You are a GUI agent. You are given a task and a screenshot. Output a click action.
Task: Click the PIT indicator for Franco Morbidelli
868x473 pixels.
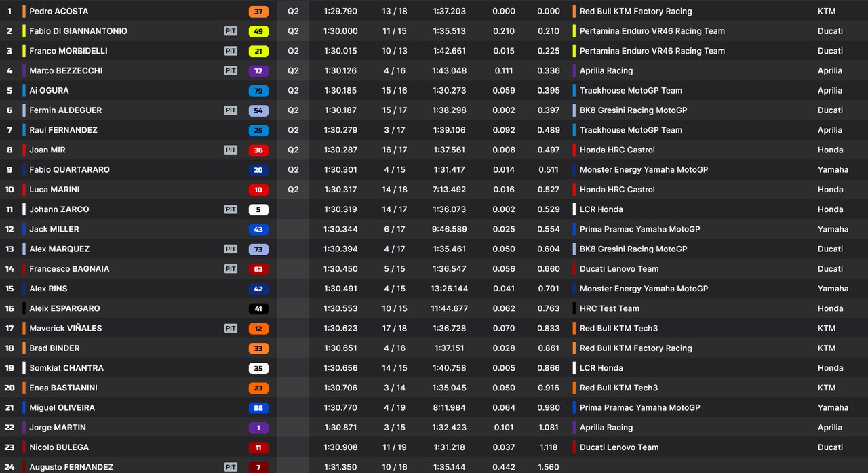(231, 51)
